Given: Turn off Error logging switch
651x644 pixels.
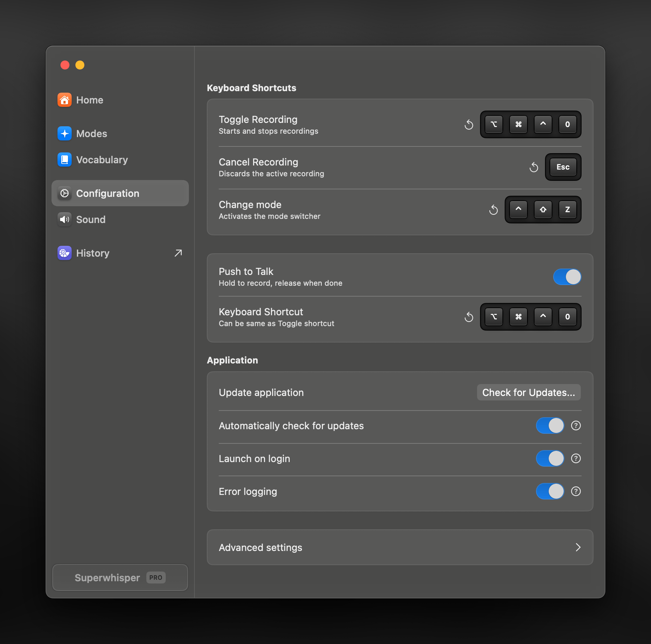Looking at the screenshot, I should coord(550,491).
